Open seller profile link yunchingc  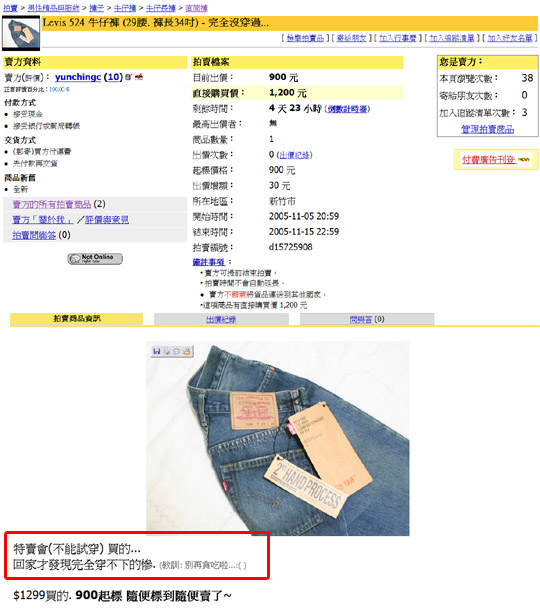click(78, 77)
